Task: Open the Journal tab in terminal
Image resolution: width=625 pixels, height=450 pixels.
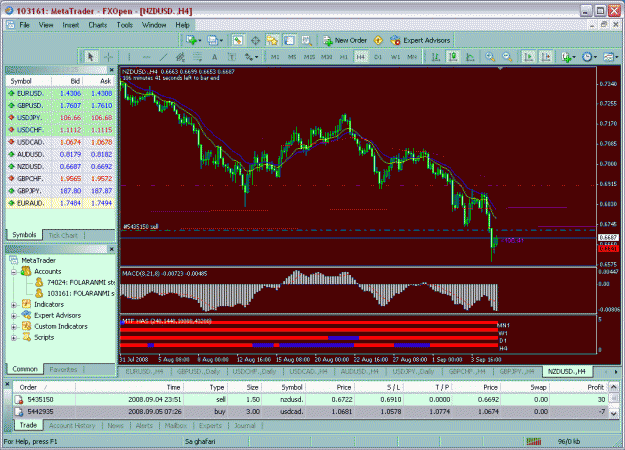Action: tap(245, 426)
